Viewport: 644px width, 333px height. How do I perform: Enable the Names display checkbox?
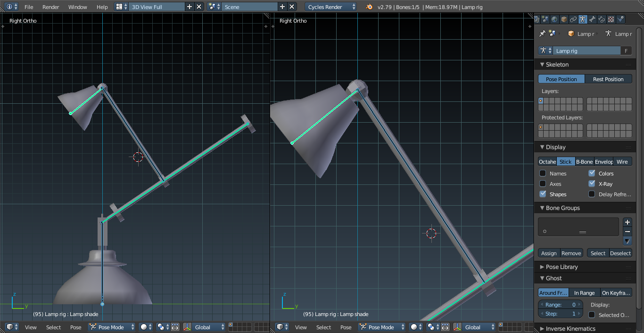click(543, 174)
